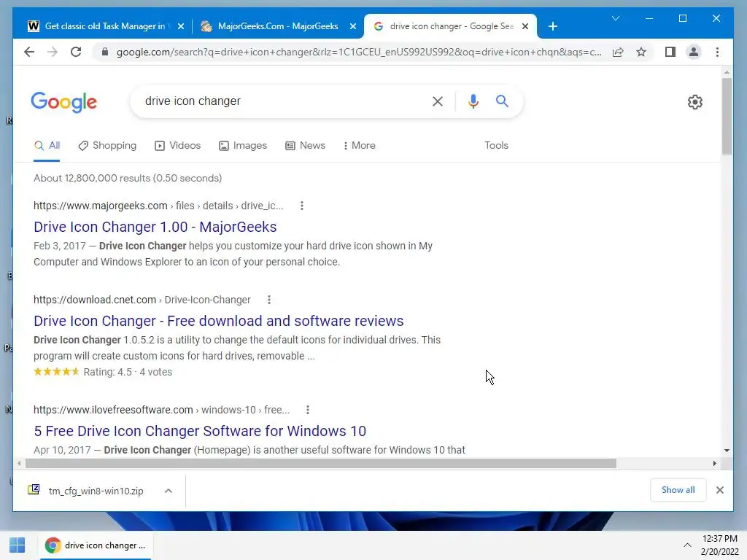
Task: Open the tab search chevron in title bar
Action: click(616, 18)
